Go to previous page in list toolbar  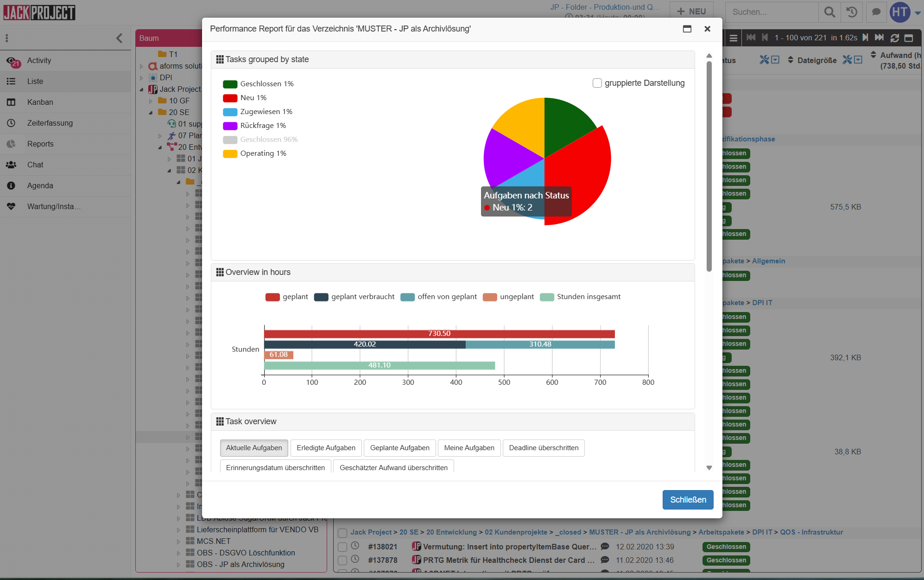(765, 38)
